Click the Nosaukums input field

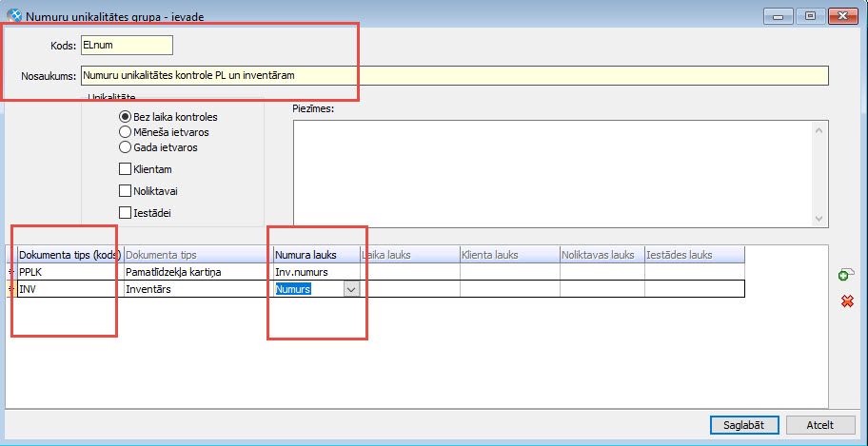point(455,75)
